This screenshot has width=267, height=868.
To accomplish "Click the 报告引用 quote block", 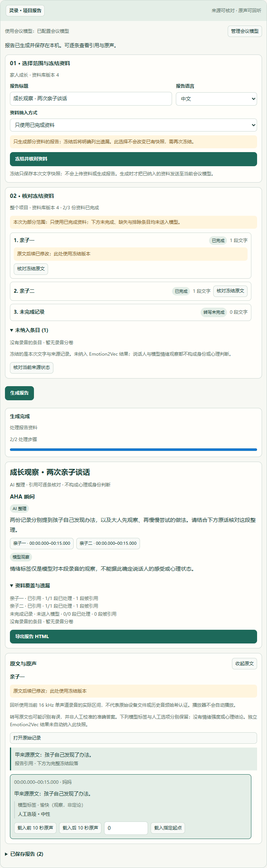I will point(133,759).
